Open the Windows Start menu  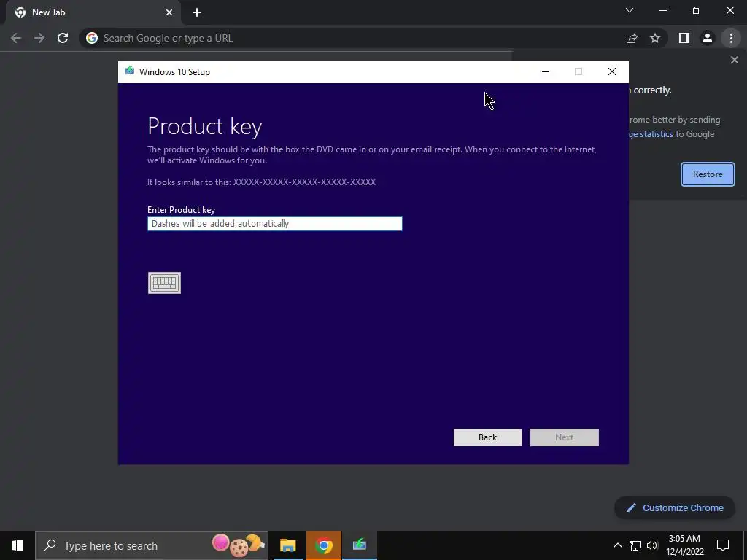click(x=18, y=545)
